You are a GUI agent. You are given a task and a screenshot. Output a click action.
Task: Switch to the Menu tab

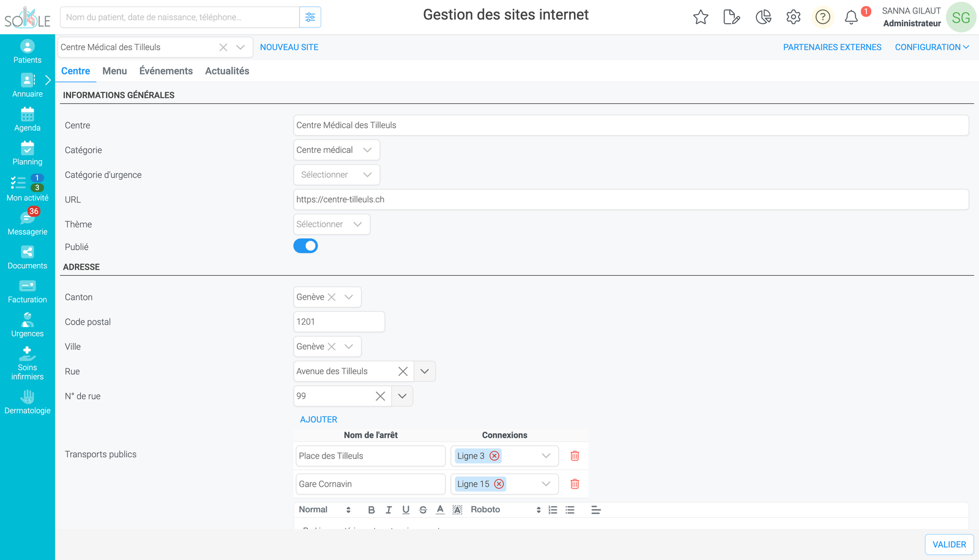click(x=114, y=71)
